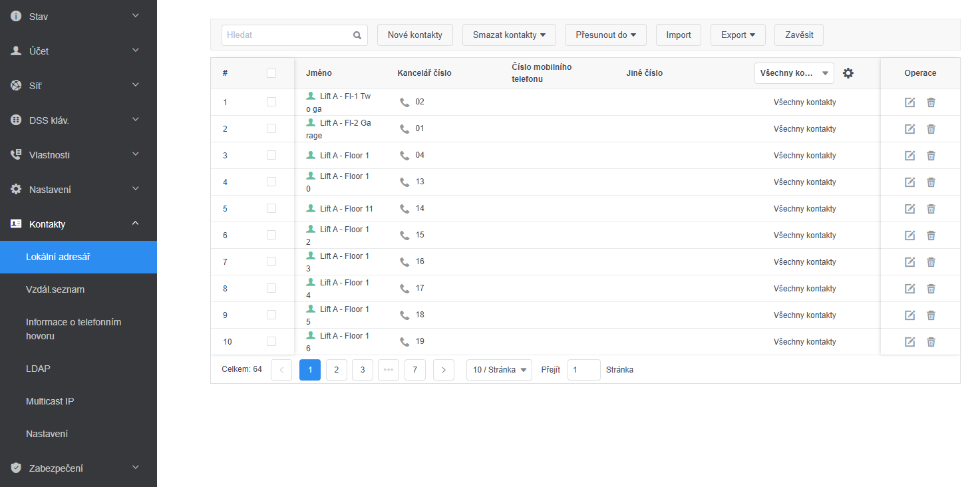The image size is (980, 487).
Task: Open the Smazat kontakty dropdown
Action: click(x=509, y=35)
